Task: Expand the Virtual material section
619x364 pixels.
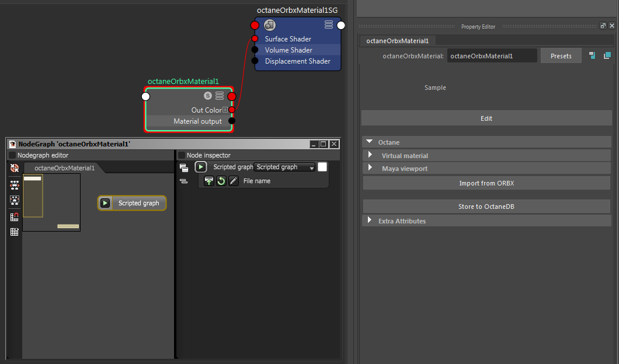Action: (x=370, y=155)
